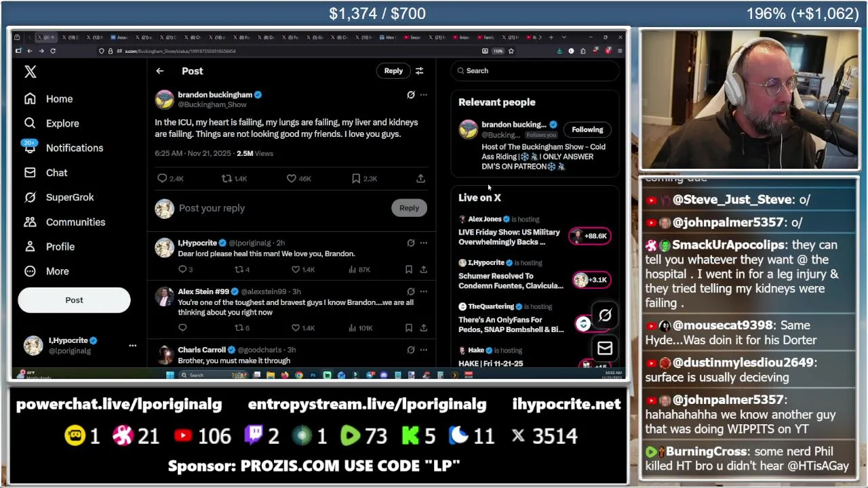This screenshot has height=488, width=868.
Task: Bookmark Alex Stein's comment
Action: click(409, 327)
